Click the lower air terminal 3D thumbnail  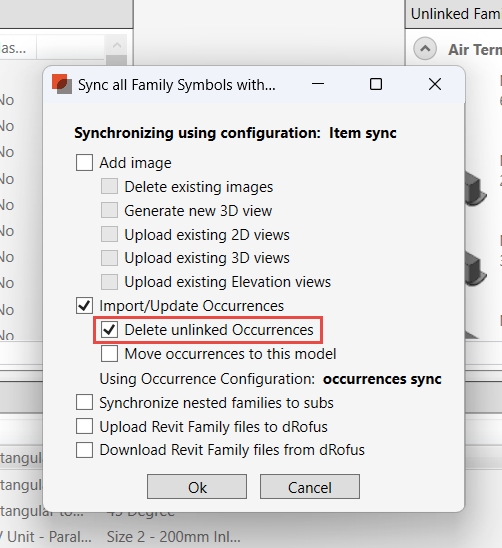coord(476,269)
